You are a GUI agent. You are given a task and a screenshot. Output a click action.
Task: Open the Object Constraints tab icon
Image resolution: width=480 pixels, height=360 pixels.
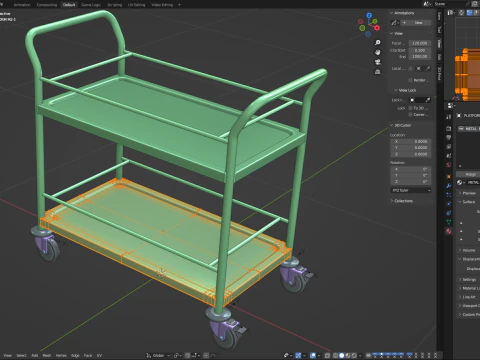click(449, 213)
